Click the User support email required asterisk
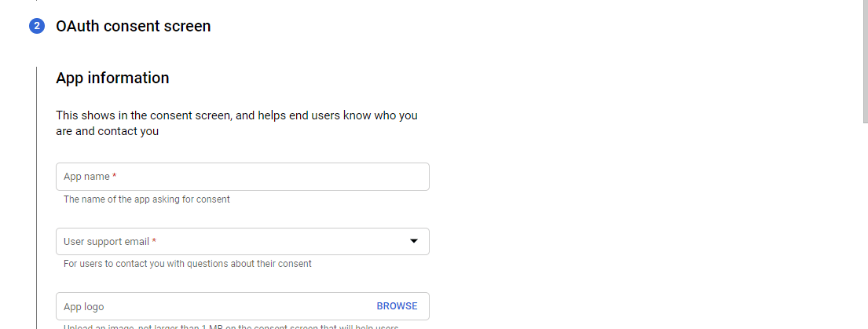 [154, 241]
